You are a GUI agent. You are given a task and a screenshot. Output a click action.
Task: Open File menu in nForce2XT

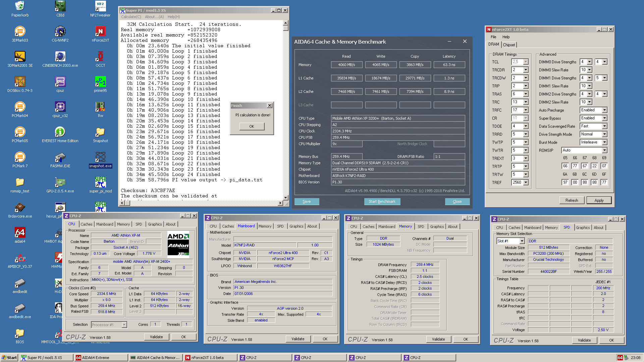click(x=493, y=37)
